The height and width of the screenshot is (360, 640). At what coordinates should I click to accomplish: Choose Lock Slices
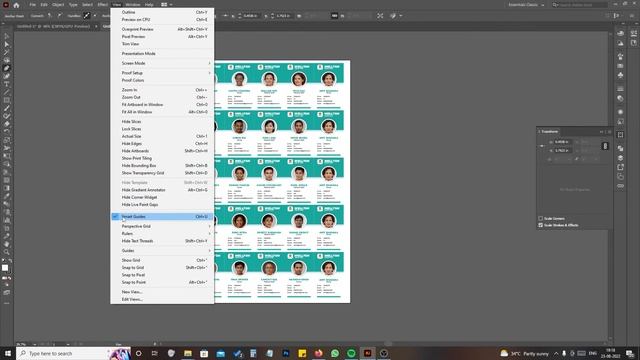[162, 129]
